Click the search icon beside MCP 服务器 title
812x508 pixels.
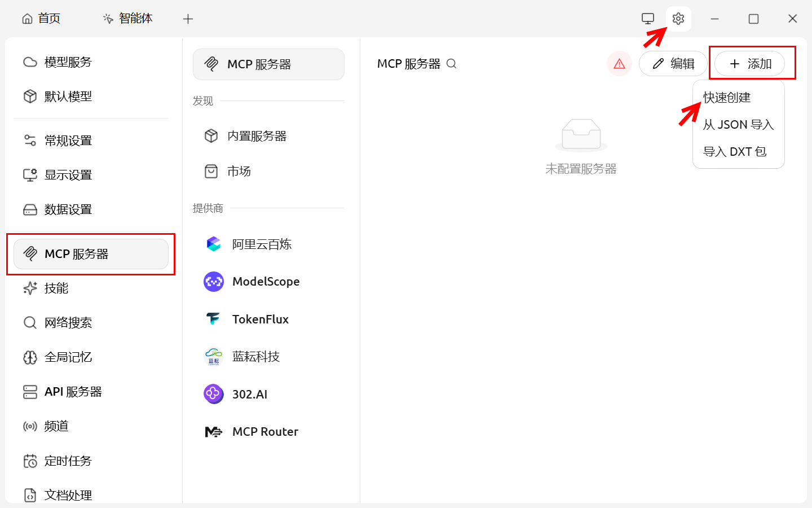click(x=451, y=64)
